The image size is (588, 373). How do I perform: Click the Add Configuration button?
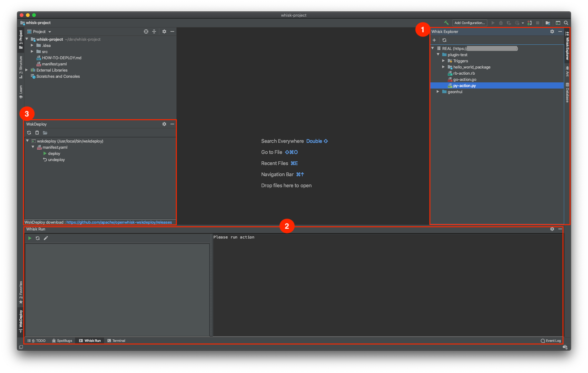pos(469,23)
